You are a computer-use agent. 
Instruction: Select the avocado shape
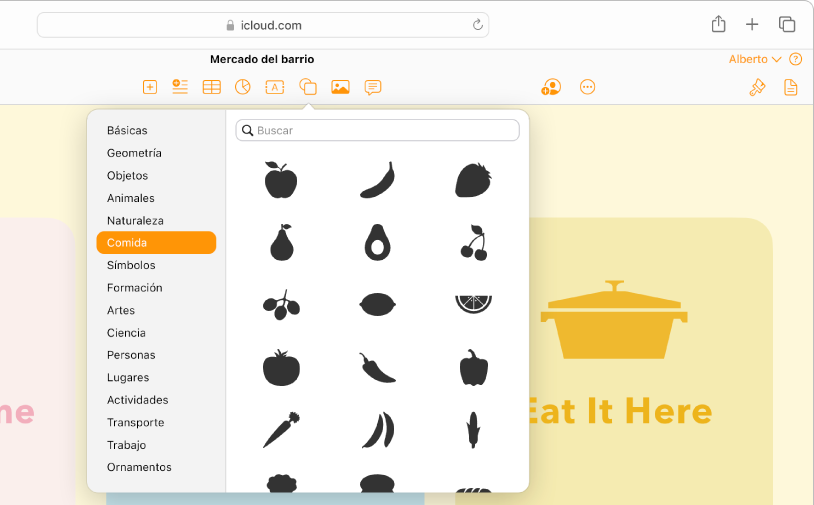(x=377, y=242)
